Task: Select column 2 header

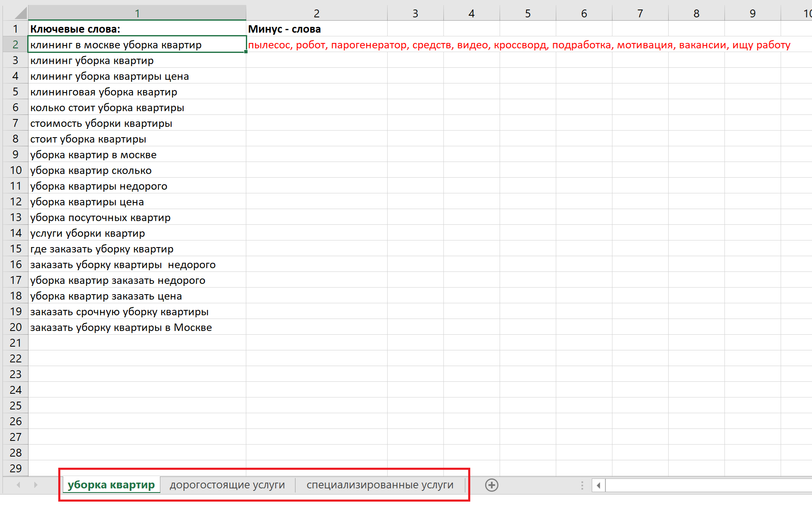Action: [x=316, y=13]
